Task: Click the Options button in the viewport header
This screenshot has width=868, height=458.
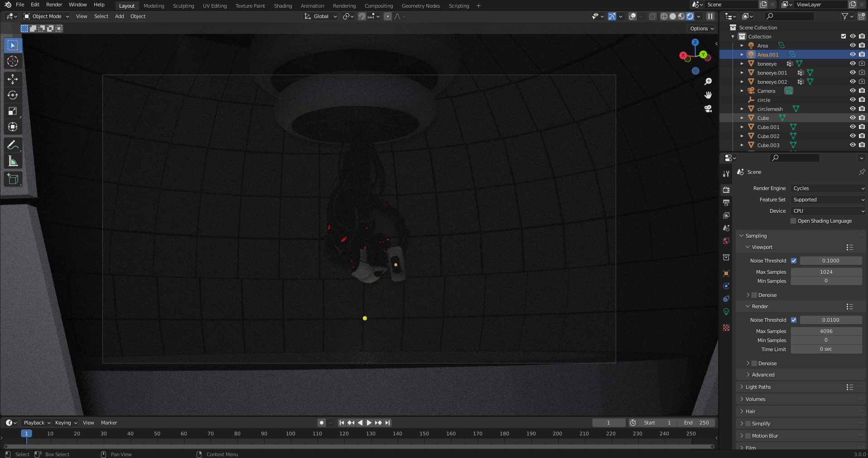Action: 701,28
